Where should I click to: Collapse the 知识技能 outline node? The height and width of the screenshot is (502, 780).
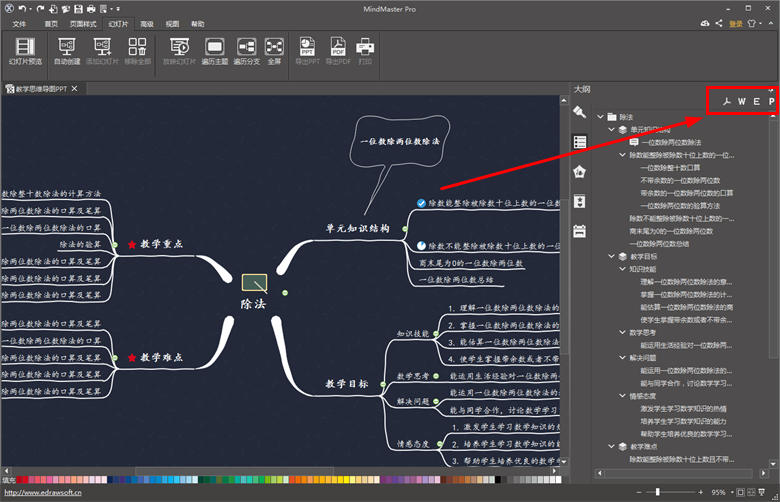pyautogui.click(x=622, y=269)
